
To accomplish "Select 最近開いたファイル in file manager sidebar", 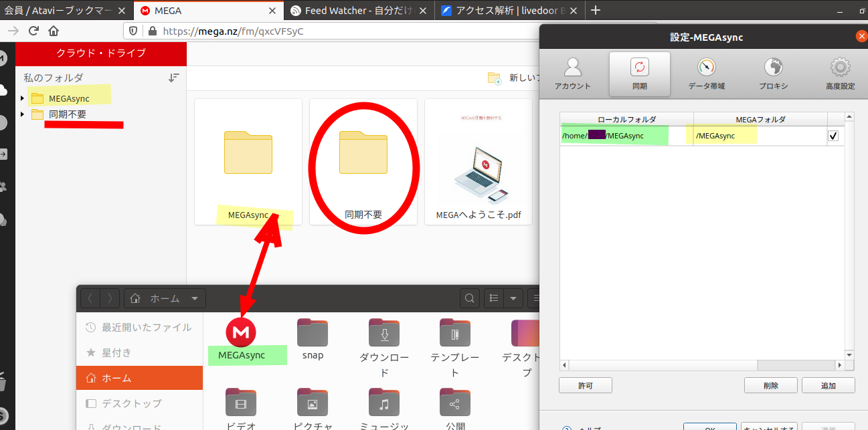I will pos(139,327).
